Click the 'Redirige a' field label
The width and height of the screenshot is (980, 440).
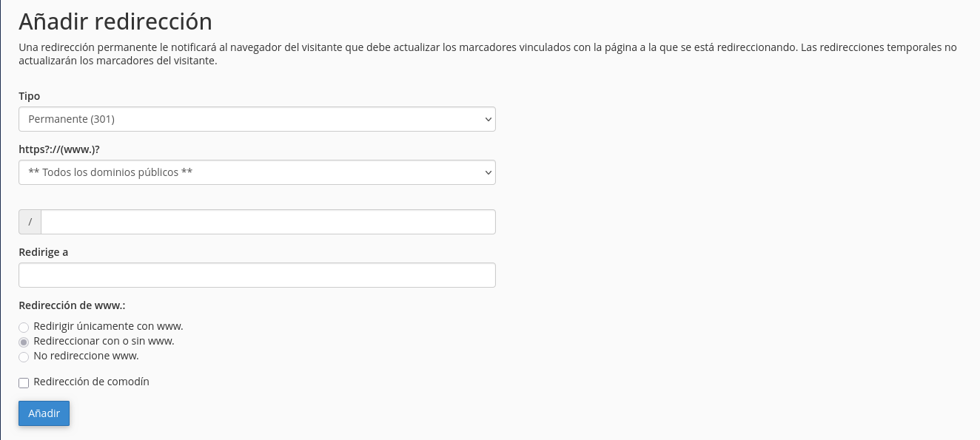(x=43, y=252)
